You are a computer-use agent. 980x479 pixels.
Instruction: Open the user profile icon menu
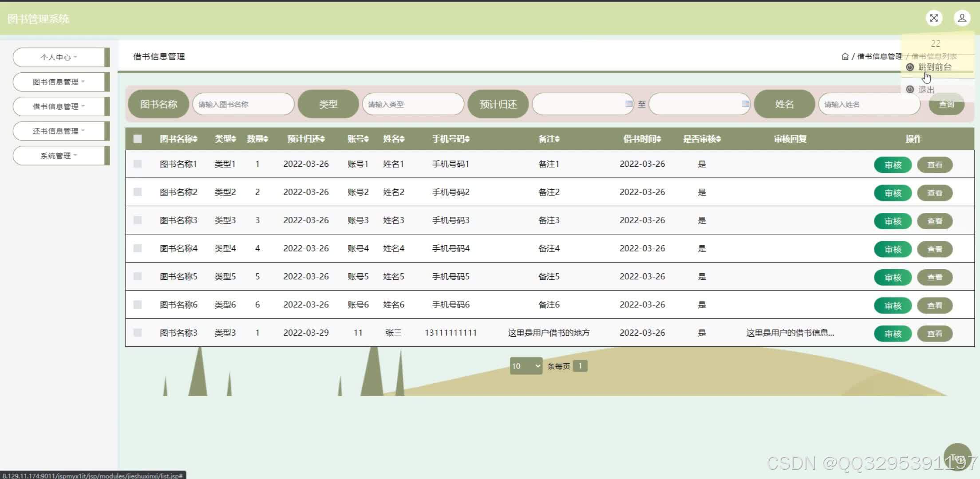(x=962, y=18)
